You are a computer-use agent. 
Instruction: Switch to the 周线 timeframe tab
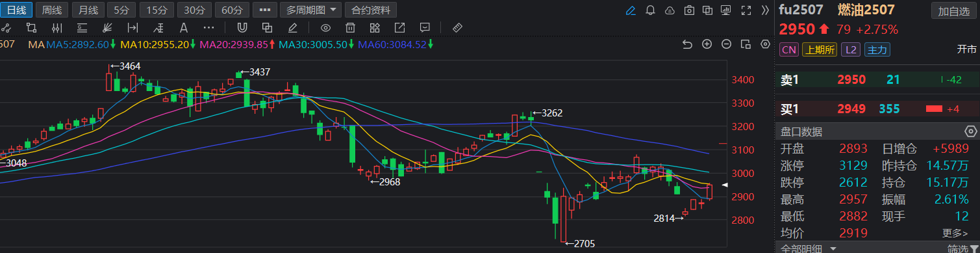click(x=52, y=10)
